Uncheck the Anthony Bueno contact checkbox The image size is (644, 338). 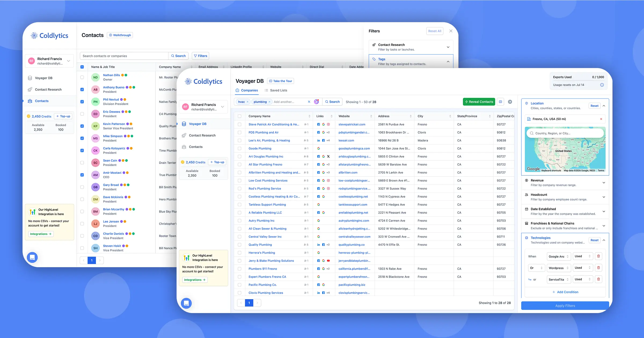point(82,90)
